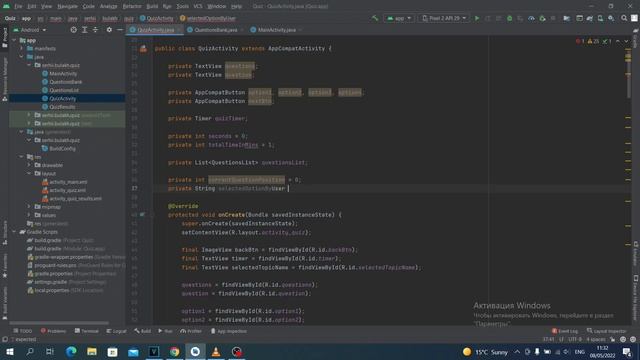
Task: Select activity_quiz_results.xml in layout folder
Action: click(x=75, y=199)
